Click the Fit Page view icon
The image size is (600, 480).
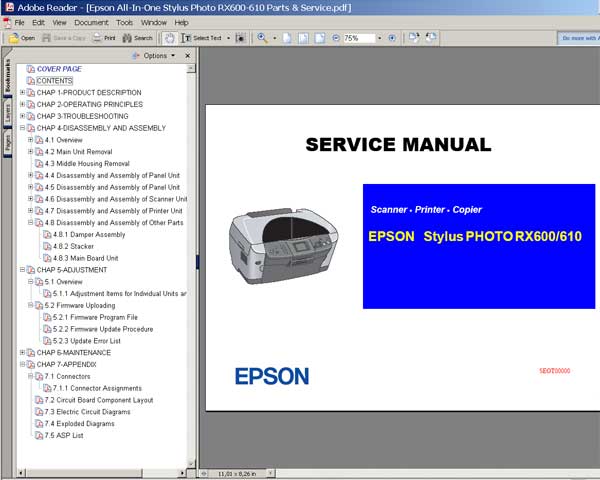point(303,38)
